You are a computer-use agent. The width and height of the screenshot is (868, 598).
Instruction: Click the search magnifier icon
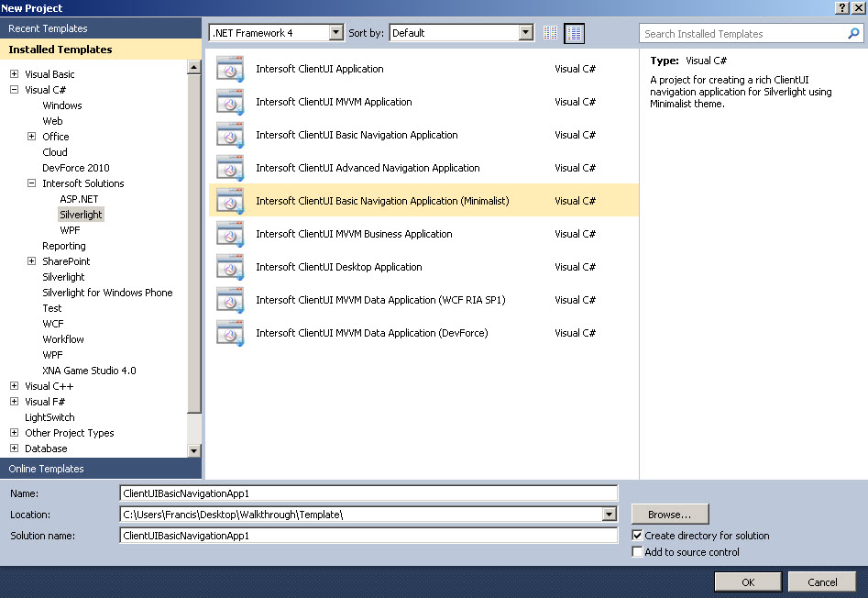coord(853,33)
